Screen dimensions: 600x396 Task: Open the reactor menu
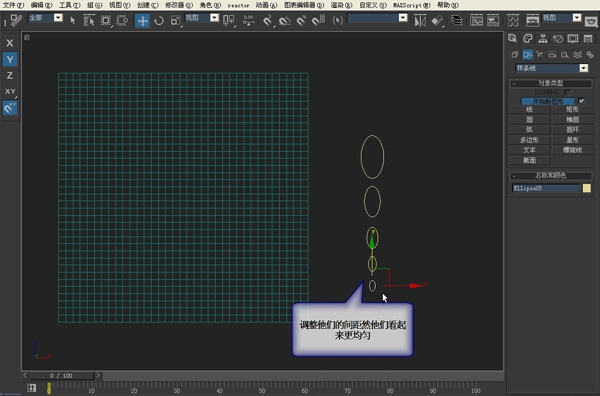tap(238, 5)
